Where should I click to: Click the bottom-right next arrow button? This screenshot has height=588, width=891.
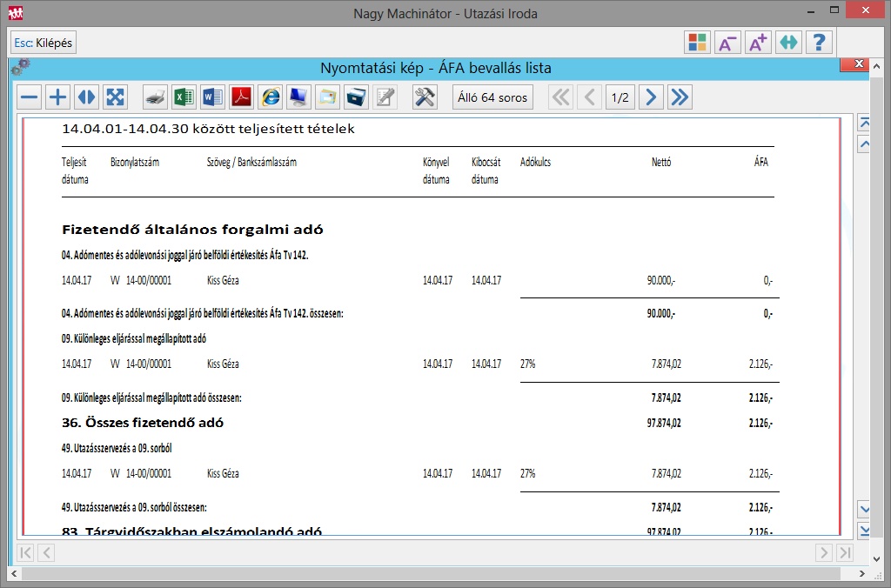pos(824,552)
